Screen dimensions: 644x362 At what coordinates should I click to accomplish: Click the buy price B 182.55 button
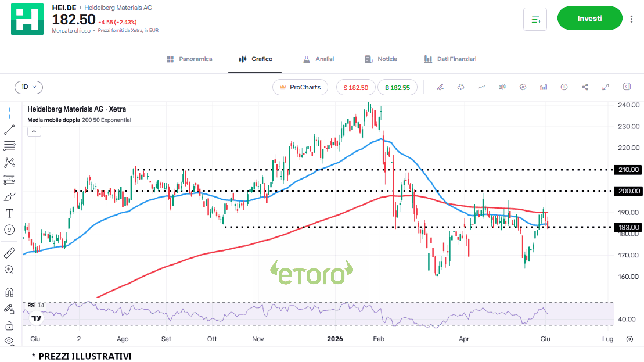tap(398, 88)
